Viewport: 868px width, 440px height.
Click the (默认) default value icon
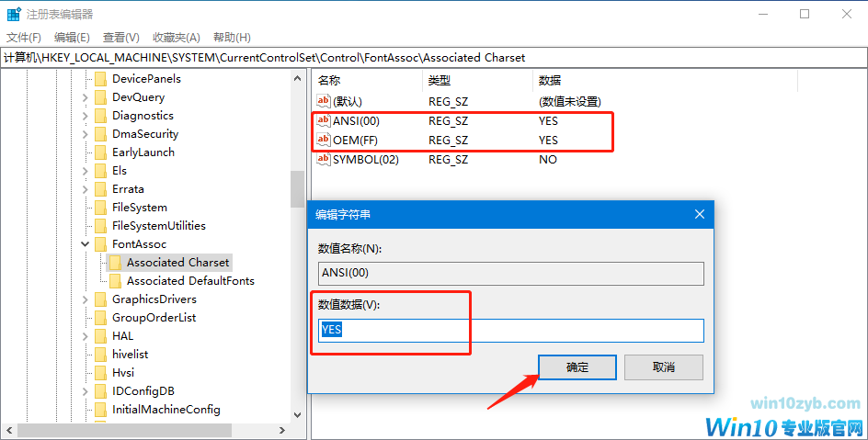[x=324, y=101]
